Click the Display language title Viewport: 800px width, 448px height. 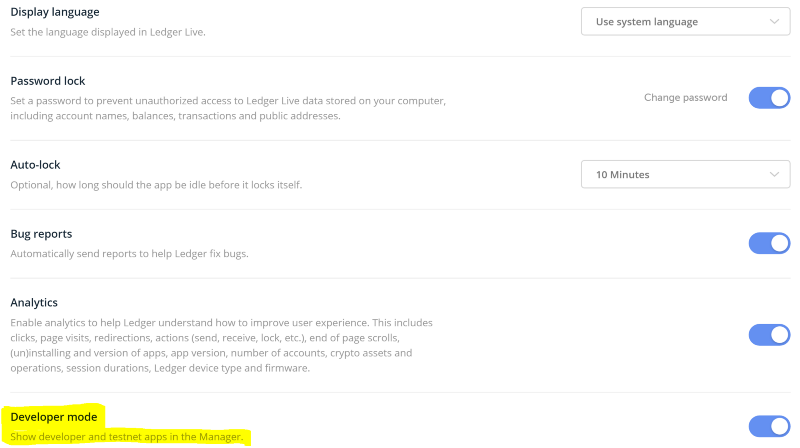55,12
